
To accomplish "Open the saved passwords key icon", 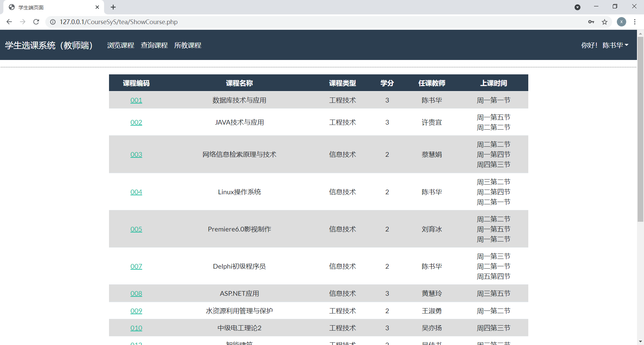I will [x=591, y=22].
